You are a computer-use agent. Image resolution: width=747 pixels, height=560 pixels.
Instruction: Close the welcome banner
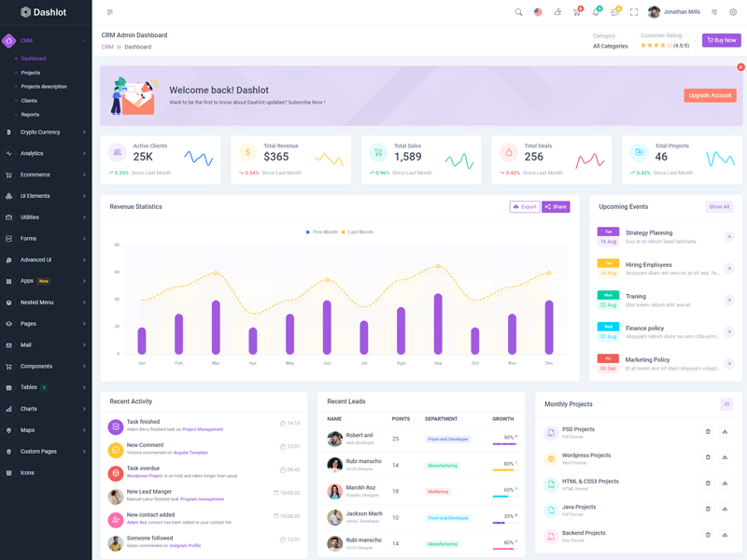tap(740, 67)
